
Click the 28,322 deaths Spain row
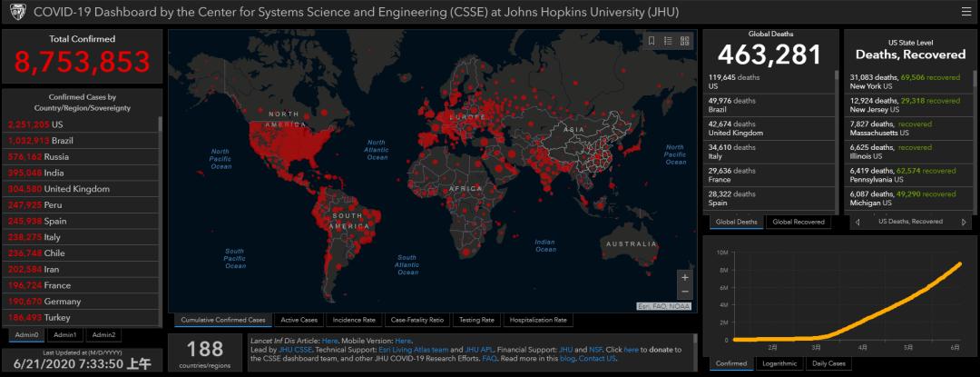[769, 199]
